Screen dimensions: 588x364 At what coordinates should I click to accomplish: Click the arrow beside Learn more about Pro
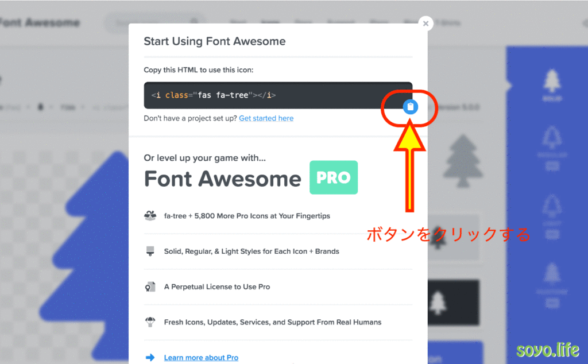150,357
